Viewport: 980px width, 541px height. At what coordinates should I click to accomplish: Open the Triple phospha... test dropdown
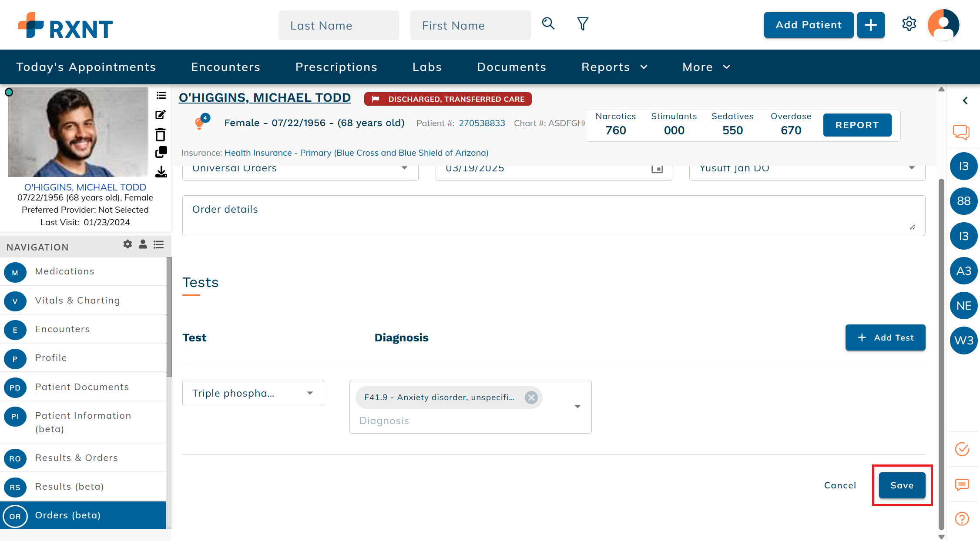click(253, 393)
